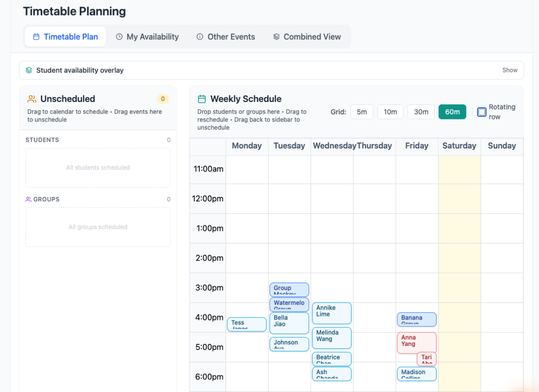Click the overlay layers icon before Student availability overlay
The width and height of the screenshot is (539, 392).
[x=29, y=70]
